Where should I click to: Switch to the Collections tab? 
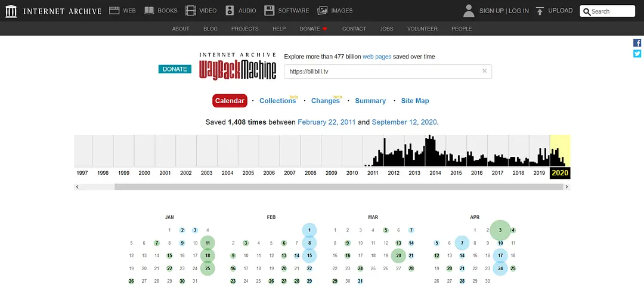tap(277, 101)
